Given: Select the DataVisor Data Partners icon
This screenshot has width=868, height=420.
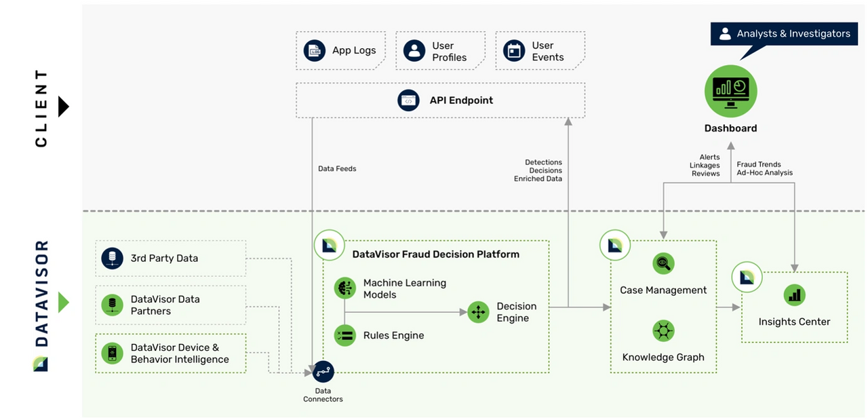Looking at the screenshot, I should (x=112, y=305).
